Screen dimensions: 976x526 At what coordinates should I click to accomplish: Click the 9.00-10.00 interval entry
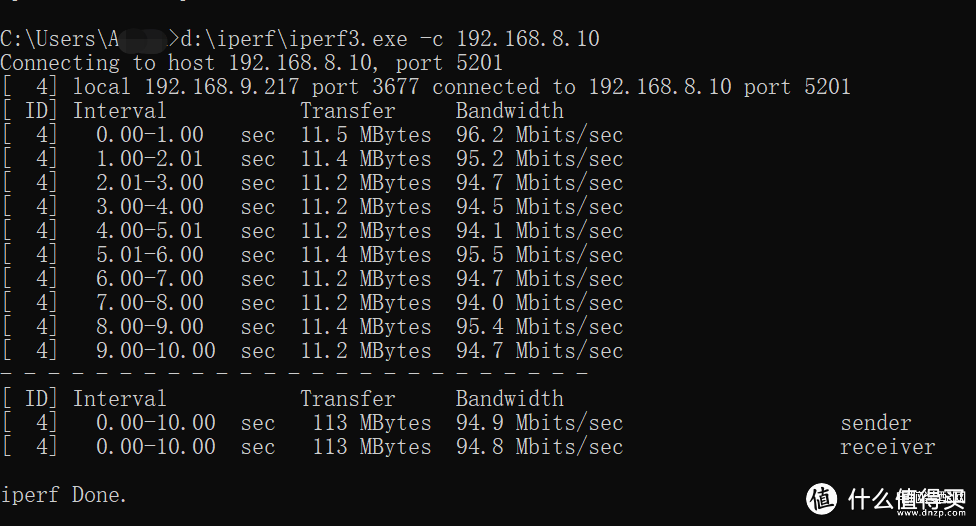[156, 350]
